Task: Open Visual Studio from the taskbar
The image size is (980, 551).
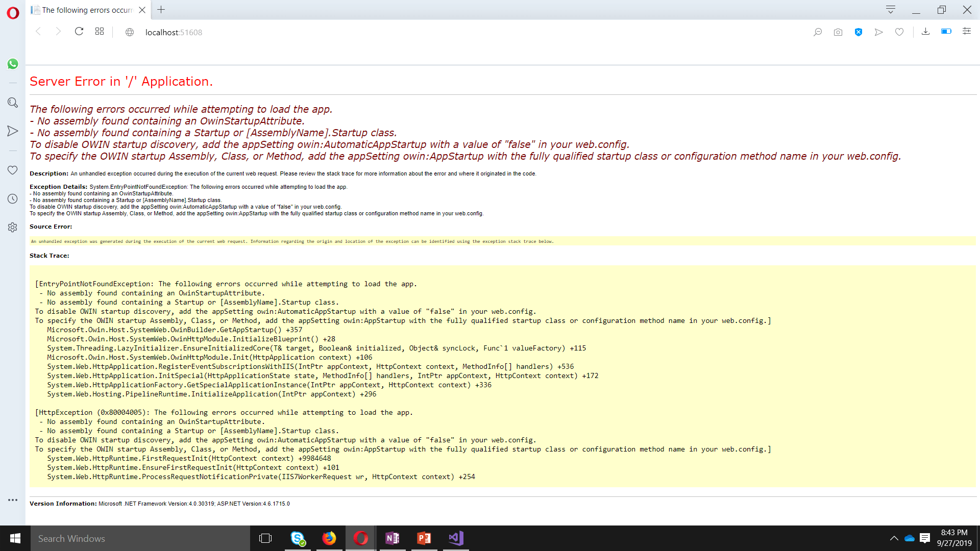Action: (456, 538)
